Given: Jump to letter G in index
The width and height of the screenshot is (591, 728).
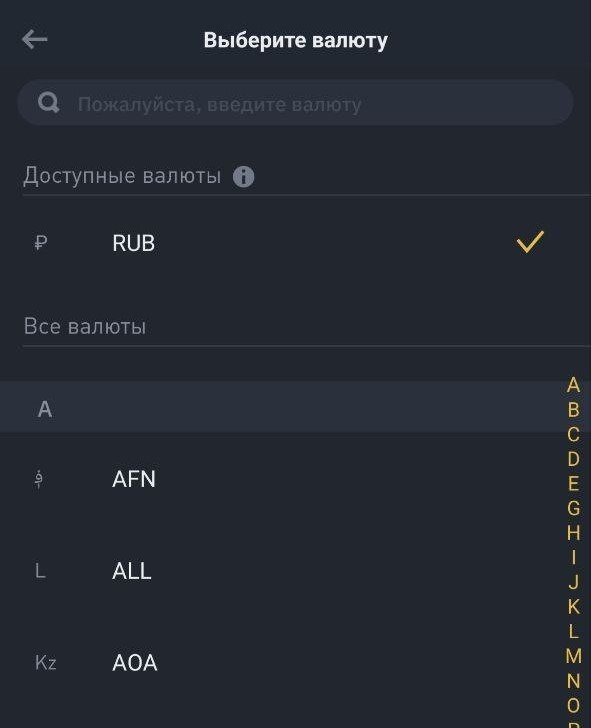Looking at the screenshot, I should pyautogui.click(x=573, y=508).
